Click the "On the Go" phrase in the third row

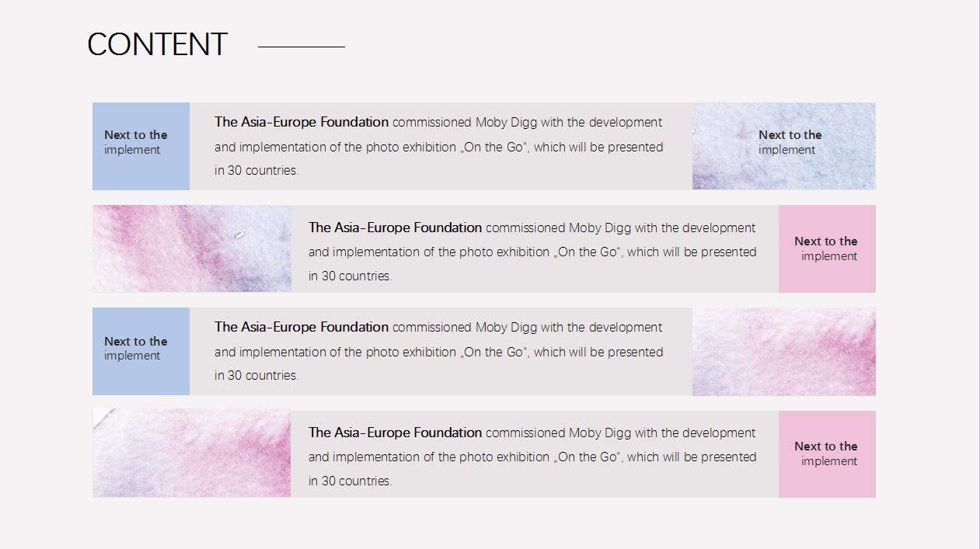click(x=494, y=352)
